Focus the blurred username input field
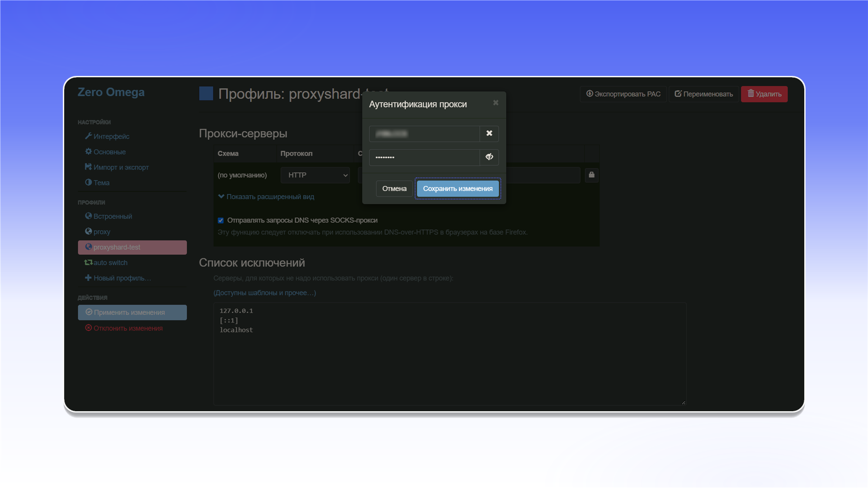Screen dimensions: 868x488 pyautogui.click(x=425, y=133)
